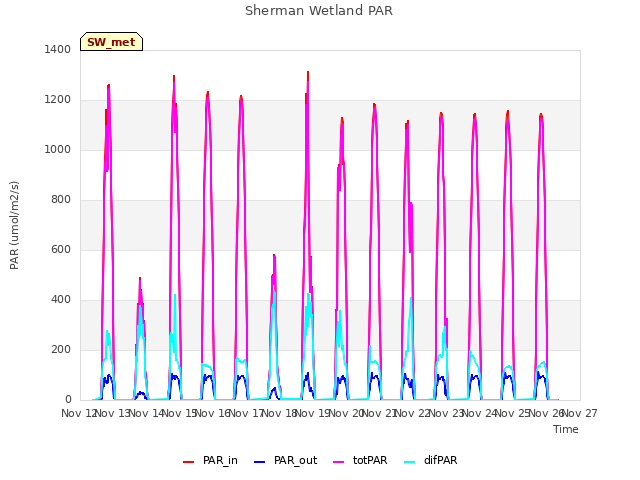Click the SW_met annotation box
The image size is (640, 480).
point(111,42)
